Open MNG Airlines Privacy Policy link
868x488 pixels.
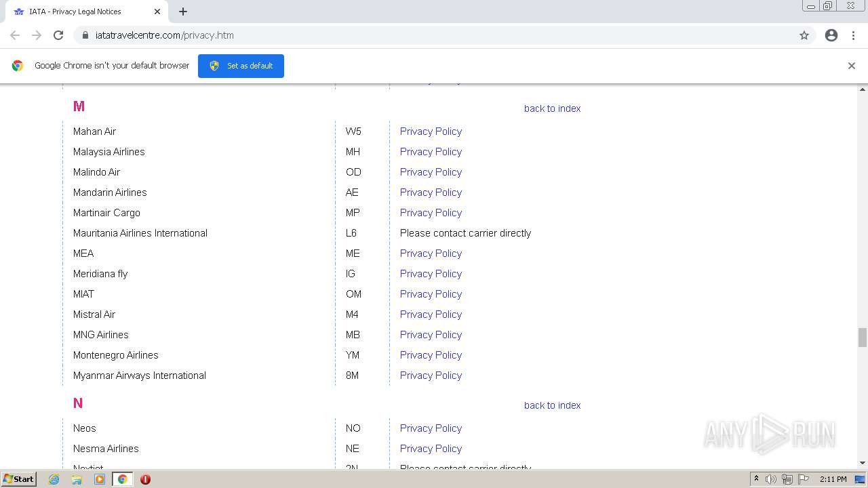click(431, 335)
